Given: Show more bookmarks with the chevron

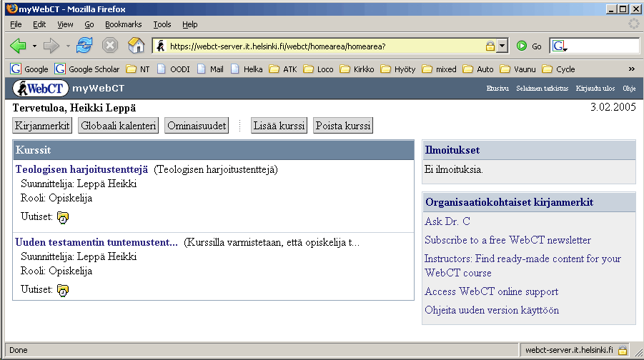Looking at the screenshot, I should (632, 69).
